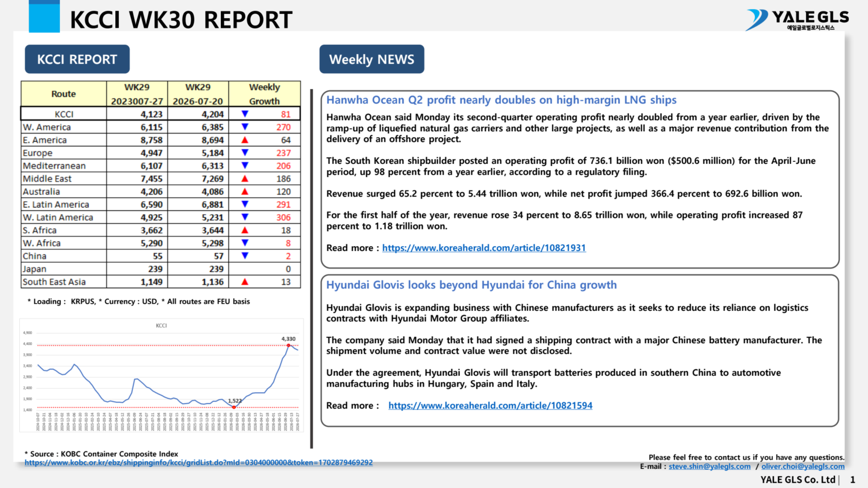Select the South East Asia route name
Image resolution: width=868 pixels, height=488 pixels.
(54, 282)
